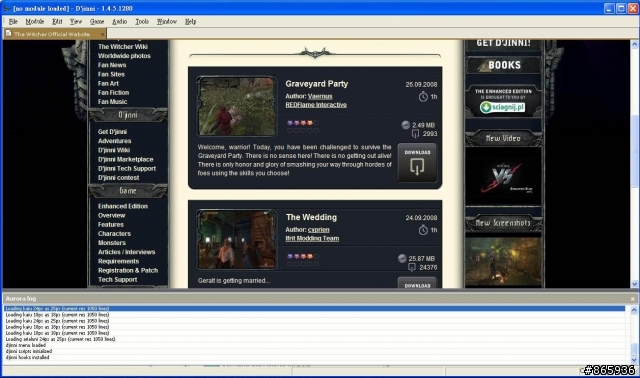Image resolution: width=640 pixels, height=378 pixels.
Task: Click the sciagnij.pl logo
Action: click(x=502, y=107)
